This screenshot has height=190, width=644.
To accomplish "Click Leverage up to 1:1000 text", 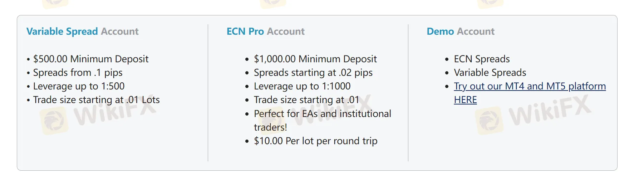I will tap(302, 86).
